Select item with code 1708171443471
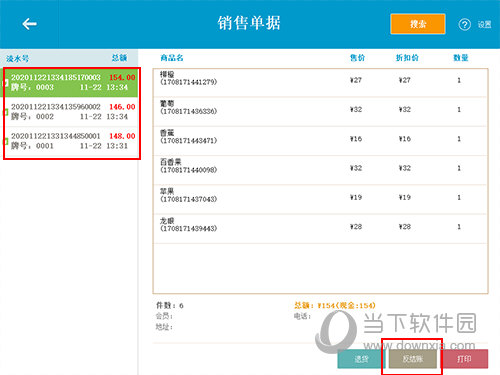Viewport: 500px width, 375px height. click(x=320, y=141)
